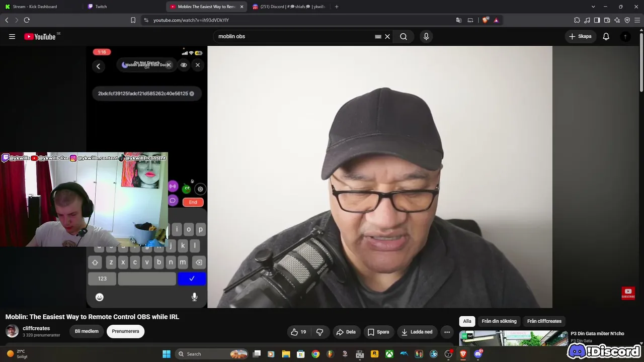Open Discord from the taskbar
This screenshot has height=362, width=644.
coord(478,354)
